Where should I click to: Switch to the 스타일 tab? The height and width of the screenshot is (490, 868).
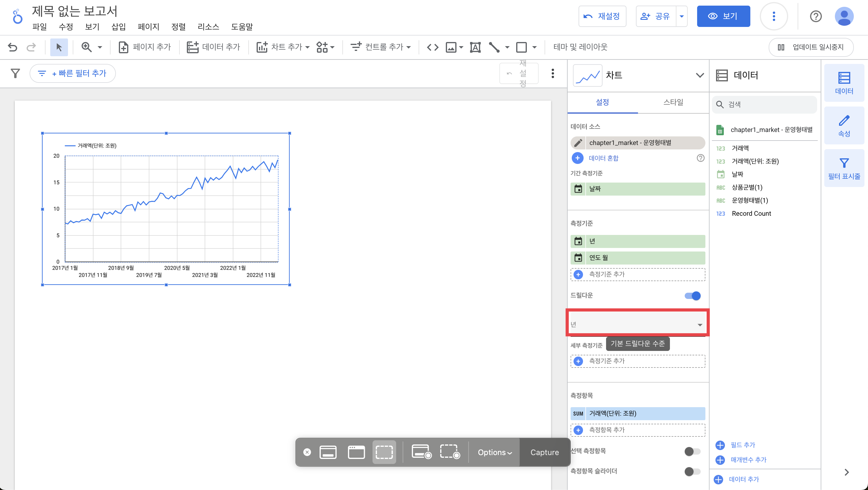(673, 102)
